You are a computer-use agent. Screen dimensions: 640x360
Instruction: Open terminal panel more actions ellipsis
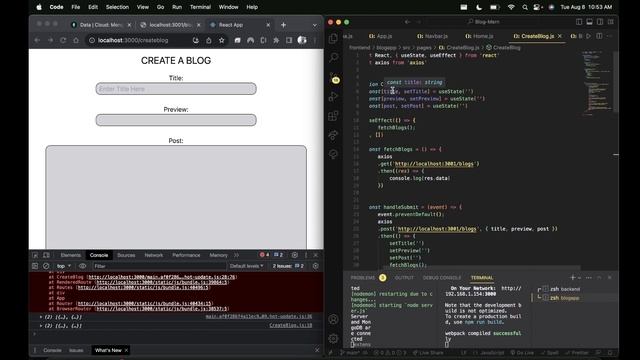click(589, 278)
